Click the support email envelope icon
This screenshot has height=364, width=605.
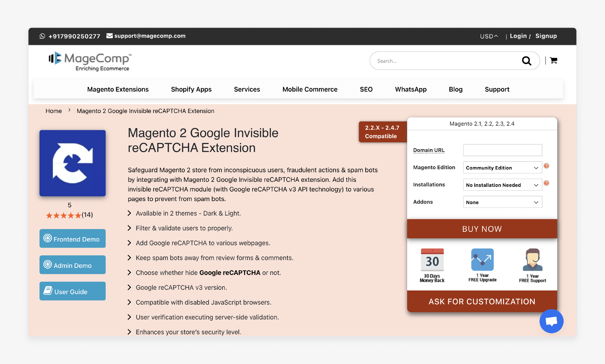[109, 36]
